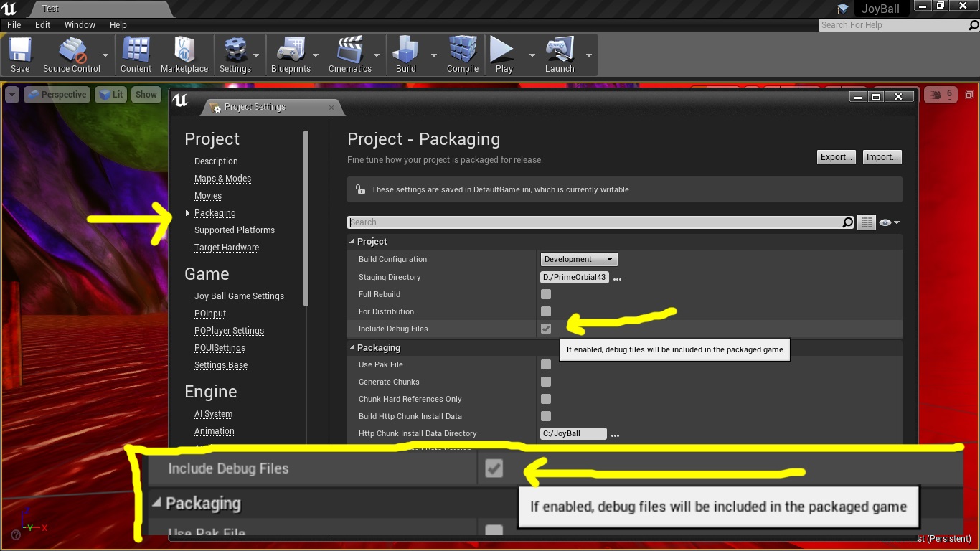This screenshot has height=551, width=980.
Task: Toggle the Full Rebuild checkbox
Action: coord(546,294)
